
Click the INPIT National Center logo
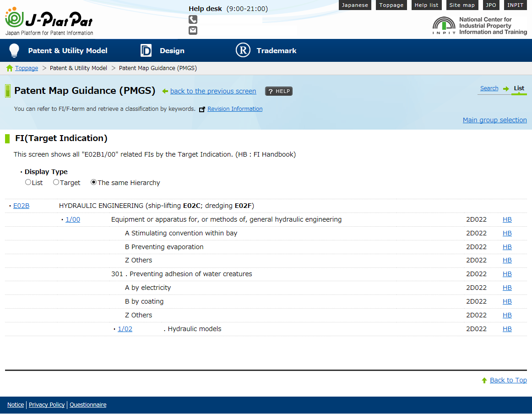(x=479, y=26)
